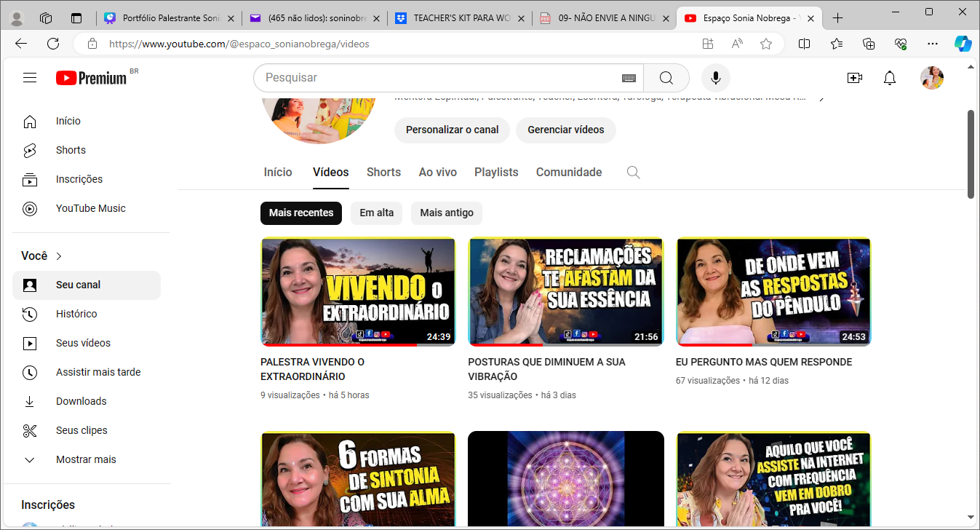Select the "Mais antigo" filter chip

447,213
